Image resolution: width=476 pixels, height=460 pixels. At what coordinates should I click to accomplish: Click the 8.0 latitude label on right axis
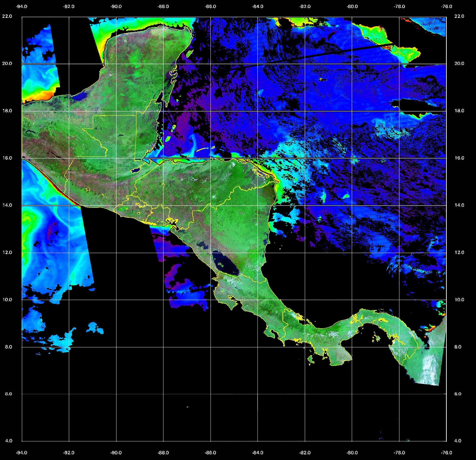(x=459, y=347)
